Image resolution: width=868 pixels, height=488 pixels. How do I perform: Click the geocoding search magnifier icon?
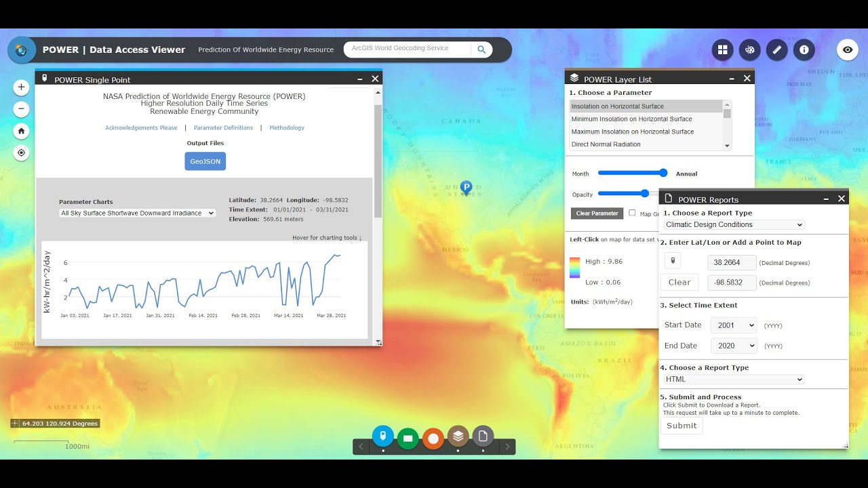(481, 49)
